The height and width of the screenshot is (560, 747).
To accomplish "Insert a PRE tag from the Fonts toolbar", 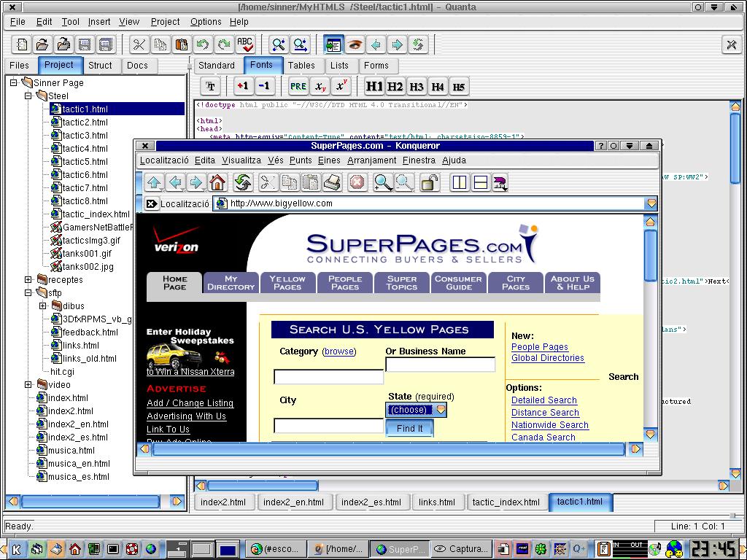I will pyautogui.click(x=298, y=86).
